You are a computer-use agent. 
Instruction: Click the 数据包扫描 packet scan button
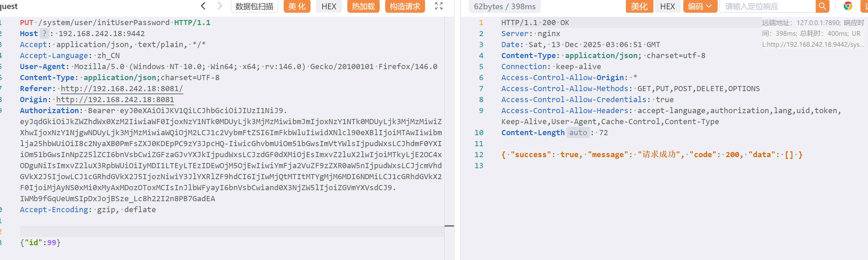[254, 6]
